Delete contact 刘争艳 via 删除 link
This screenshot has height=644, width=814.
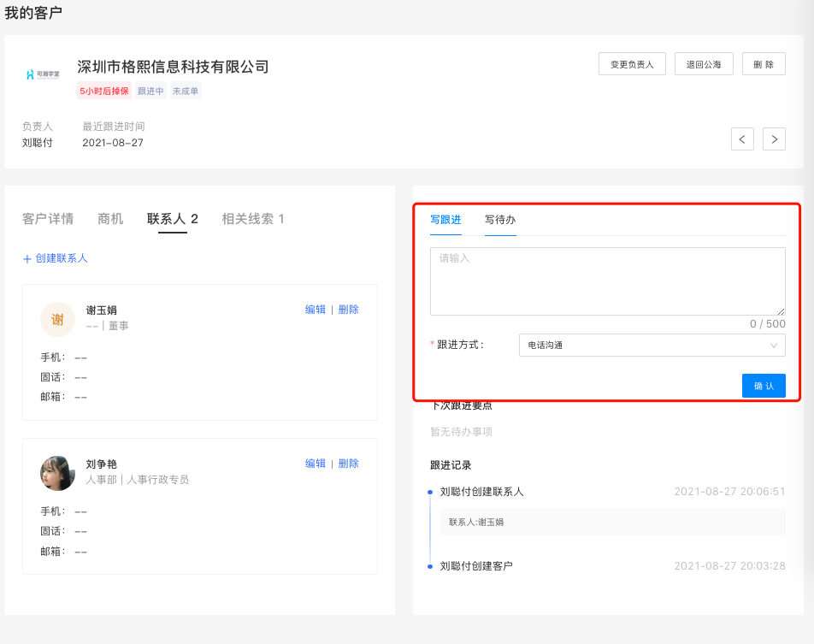pyautogui.click(x=349, y=464)
